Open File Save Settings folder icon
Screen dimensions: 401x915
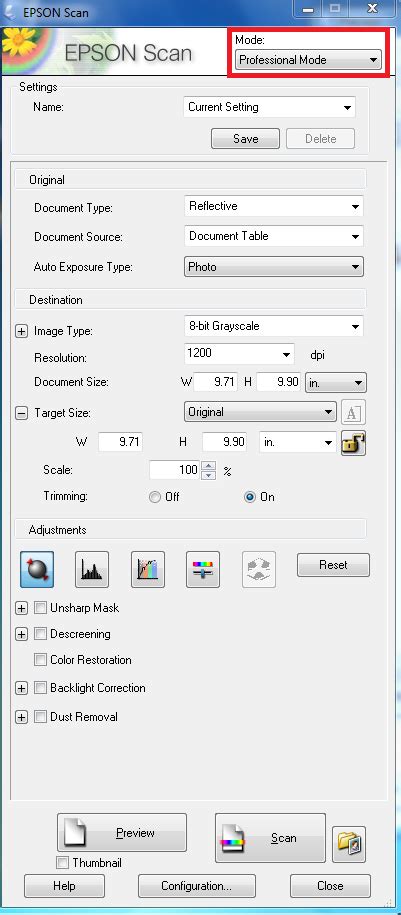tap(349, 844)
